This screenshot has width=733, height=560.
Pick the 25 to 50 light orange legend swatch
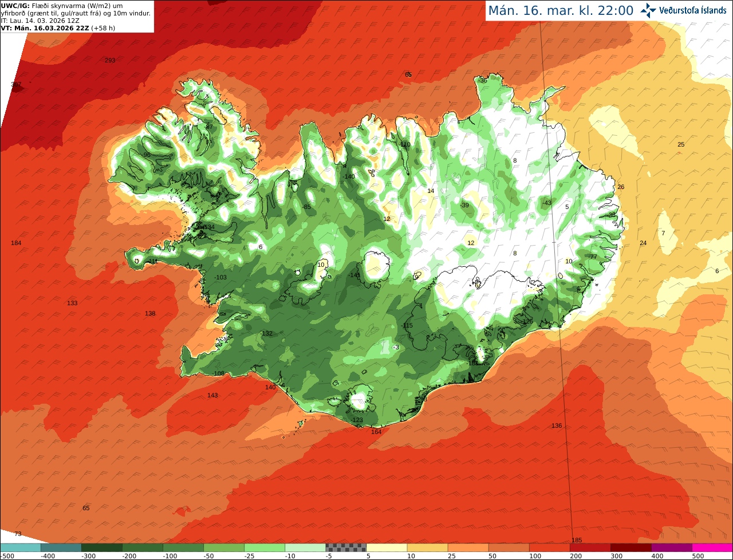click(468, 547)
